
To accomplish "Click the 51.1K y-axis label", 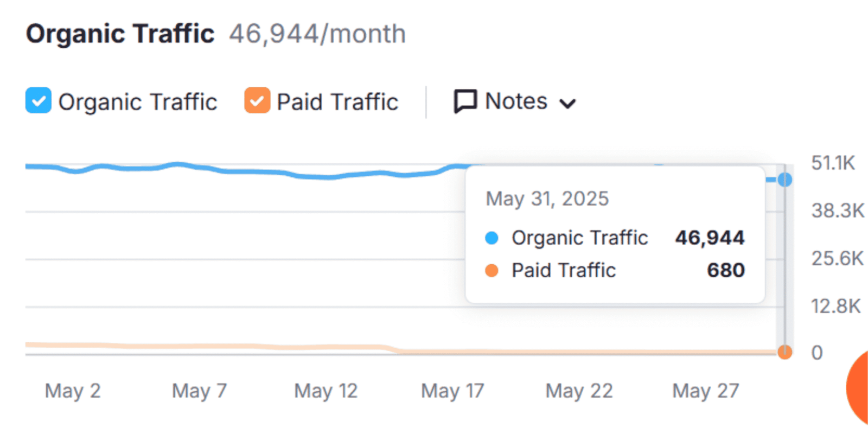I will 833,163.
